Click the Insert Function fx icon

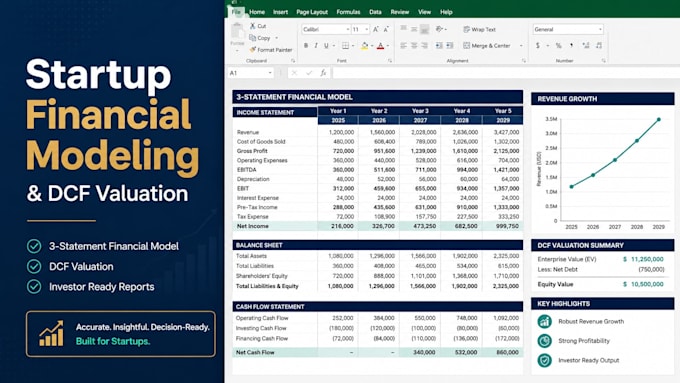pos(323,73)
